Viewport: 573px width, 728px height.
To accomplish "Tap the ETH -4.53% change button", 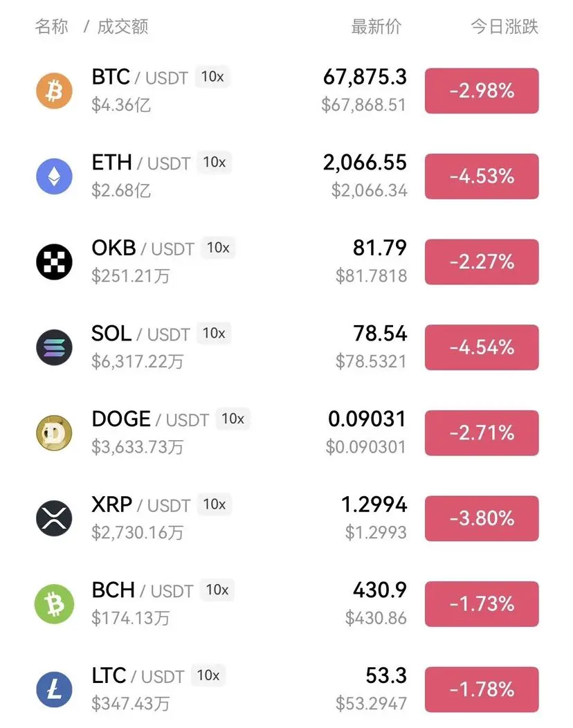I will pyautogui.click(x=482, y=176).
